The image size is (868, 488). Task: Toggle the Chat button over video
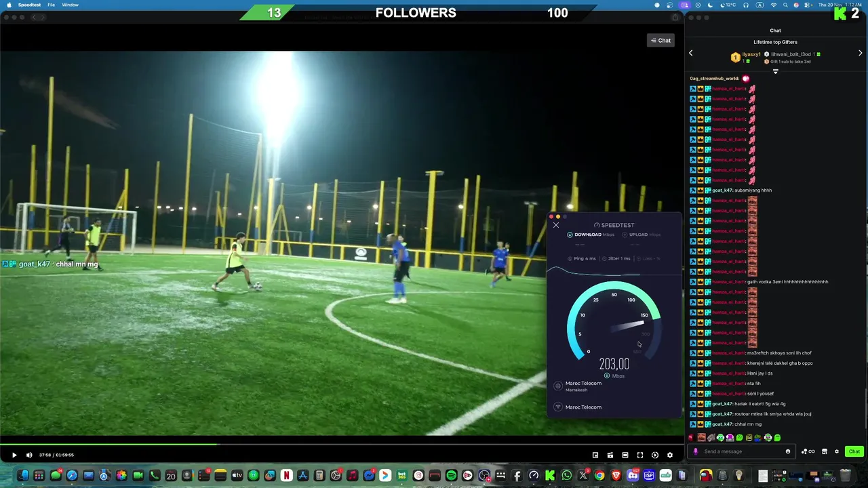[x=660, y=41]
